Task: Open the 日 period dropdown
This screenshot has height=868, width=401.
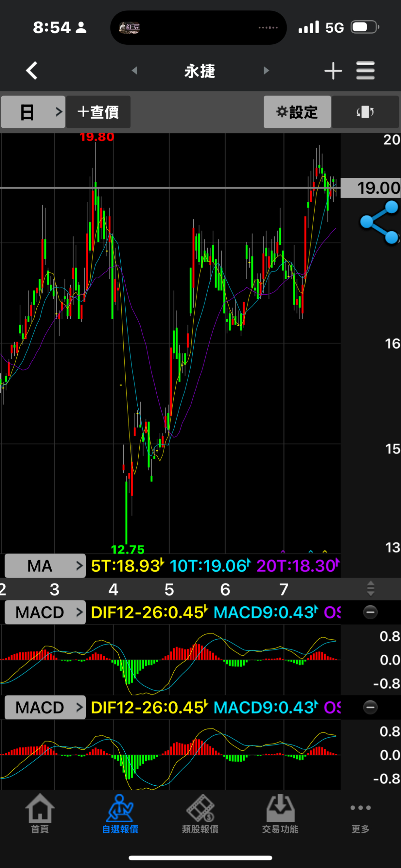Action: (33, 112)
